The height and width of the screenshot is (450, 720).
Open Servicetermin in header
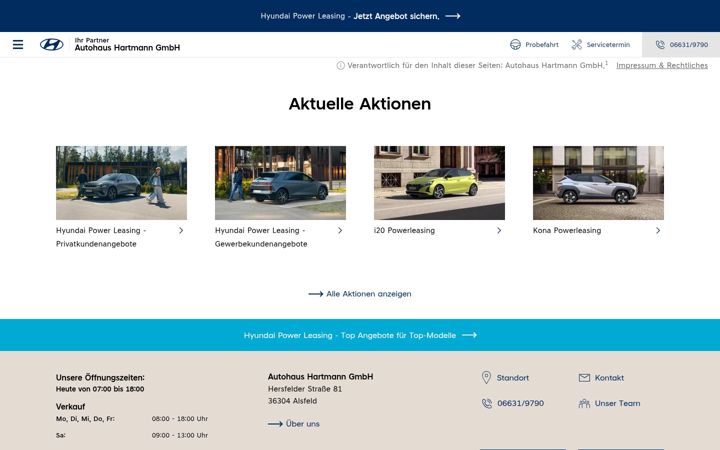pos(601,45)
